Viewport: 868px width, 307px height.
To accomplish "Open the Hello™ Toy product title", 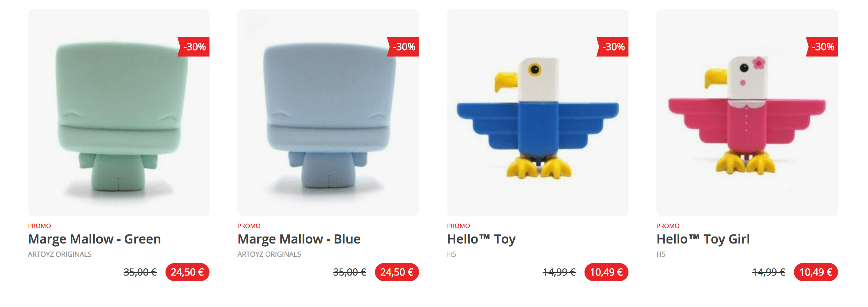I will [481, 239].
